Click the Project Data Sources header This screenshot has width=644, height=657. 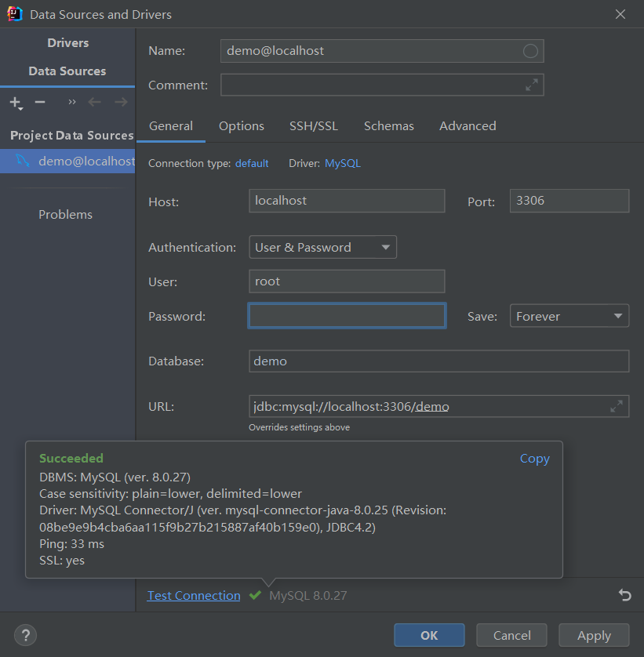[x=71, y=136]
